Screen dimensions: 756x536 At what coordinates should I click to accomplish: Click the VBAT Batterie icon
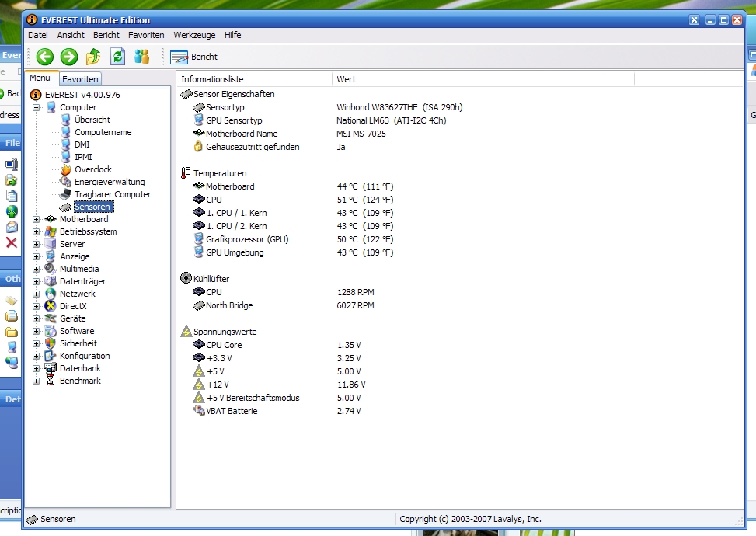(199, 411)
